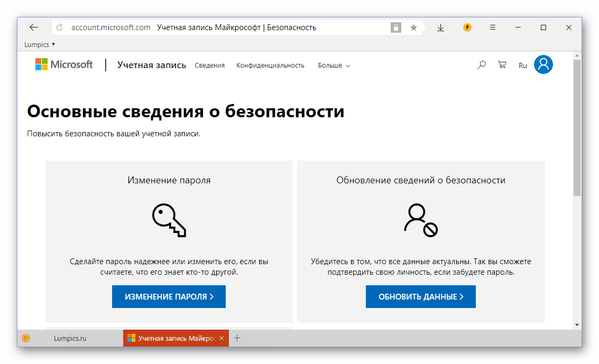Expand the Lumpics bookmarks folder
This screenshot has height=364, width=599.
click(x=40, y=45)
